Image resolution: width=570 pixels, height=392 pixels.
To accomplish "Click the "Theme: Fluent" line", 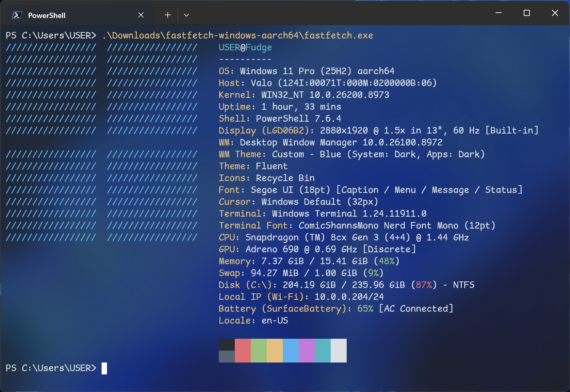I will pos(253,166).
